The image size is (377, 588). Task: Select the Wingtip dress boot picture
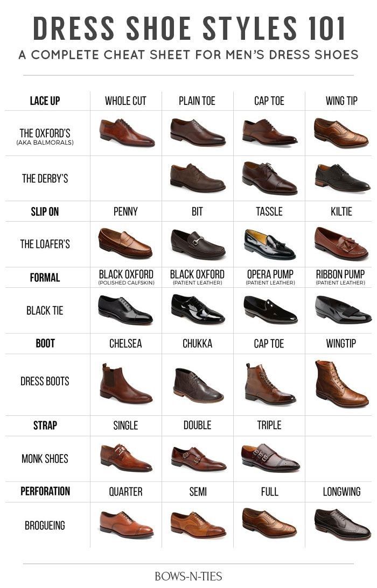click(x=341, y=384)
